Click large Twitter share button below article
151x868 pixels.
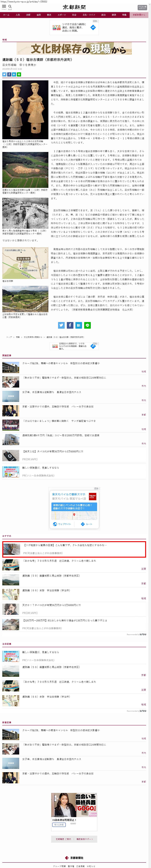pos(61,325)
